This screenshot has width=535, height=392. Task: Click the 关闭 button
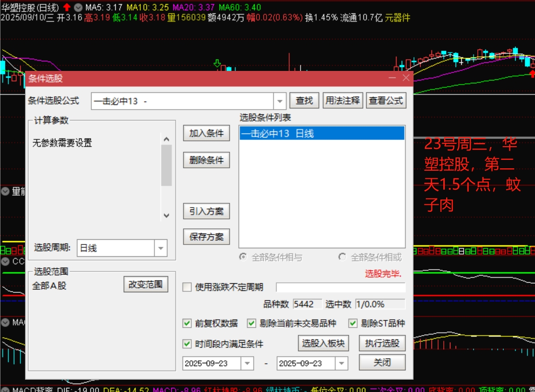(x=382, y=362)
